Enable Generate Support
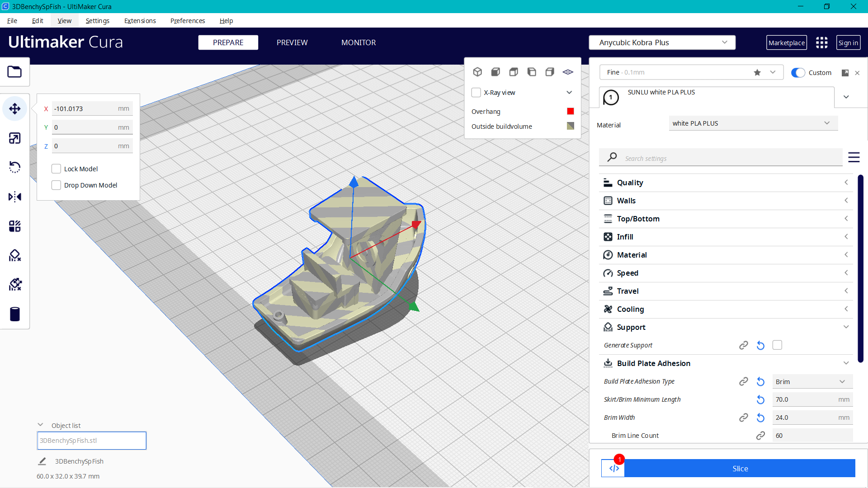The width and height of the screenshot is (868, 488). point(777,345)
